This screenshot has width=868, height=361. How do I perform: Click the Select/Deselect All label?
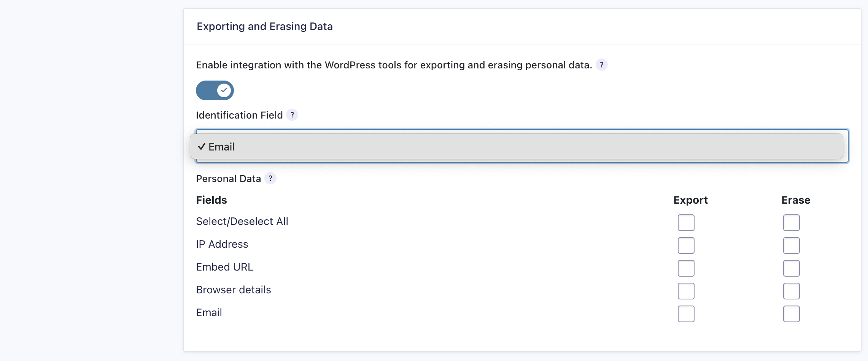point(242,222)
